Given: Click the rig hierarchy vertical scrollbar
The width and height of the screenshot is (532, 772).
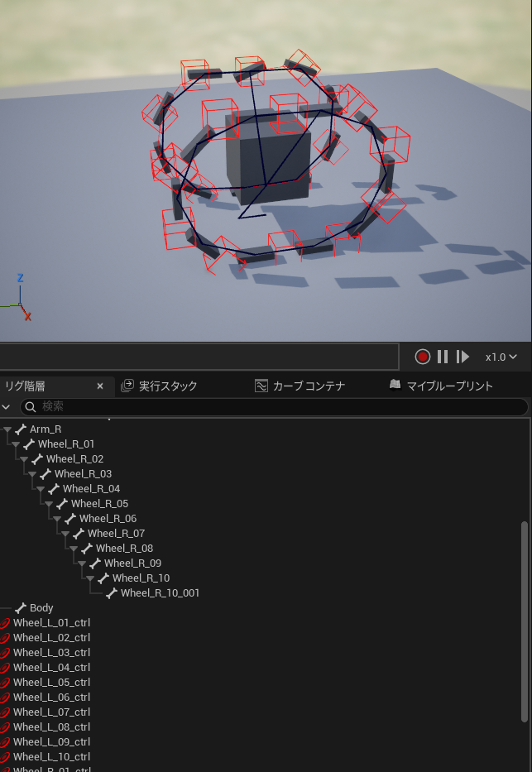Looking at the screenshot, I should [525, 622].
